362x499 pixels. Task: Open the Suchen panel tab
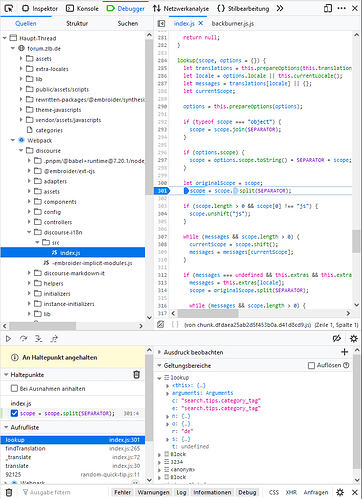click(x=128, y=23)
